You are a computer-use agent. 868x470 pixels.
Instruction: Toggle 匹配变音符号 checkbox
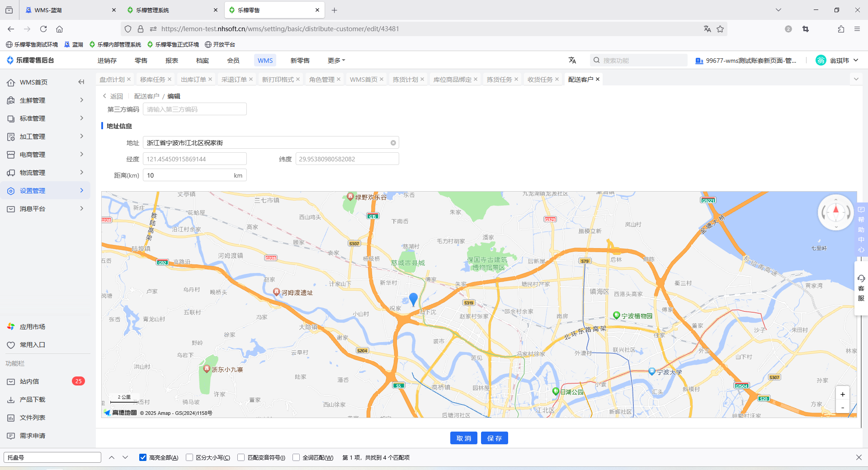point(241,457)
